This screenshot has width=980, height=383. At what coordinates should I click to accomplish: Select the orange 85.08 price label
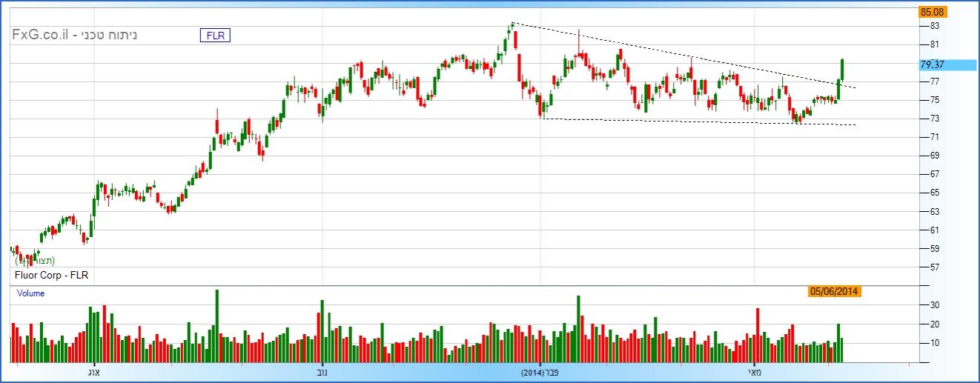[x=932, y=12]
